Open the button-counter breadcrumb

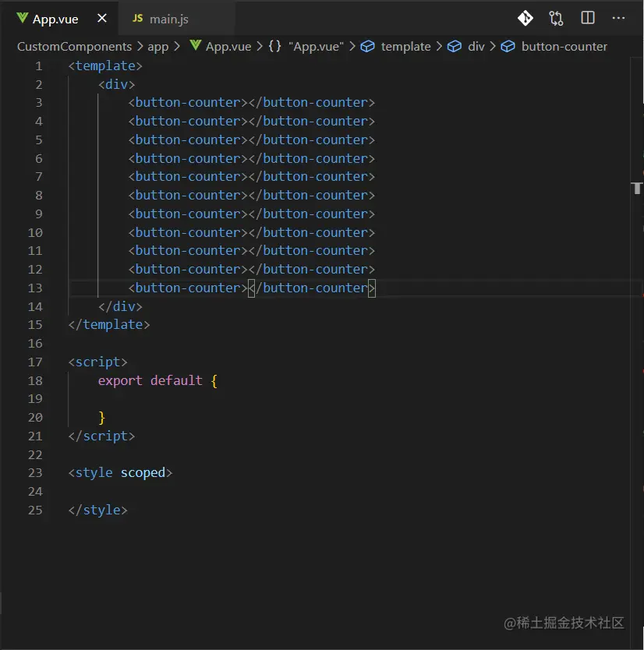coord(564,47)
